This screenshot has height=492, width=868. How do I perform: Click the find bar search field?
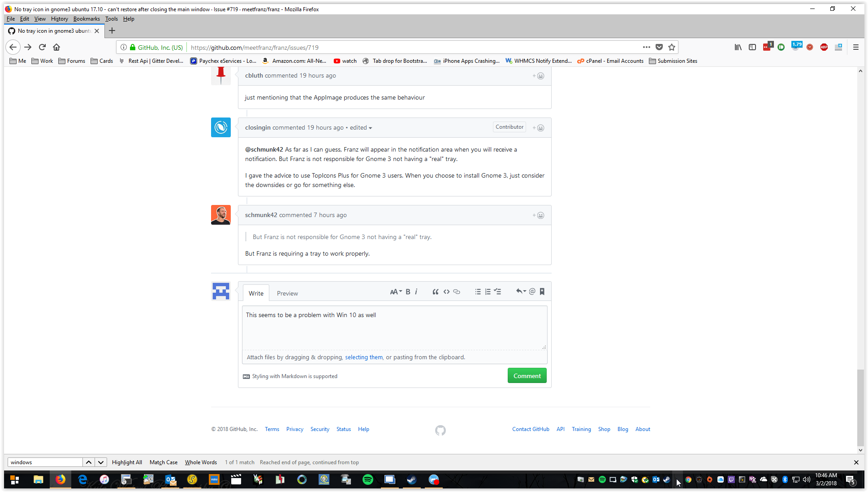click(x=45, y=462)
